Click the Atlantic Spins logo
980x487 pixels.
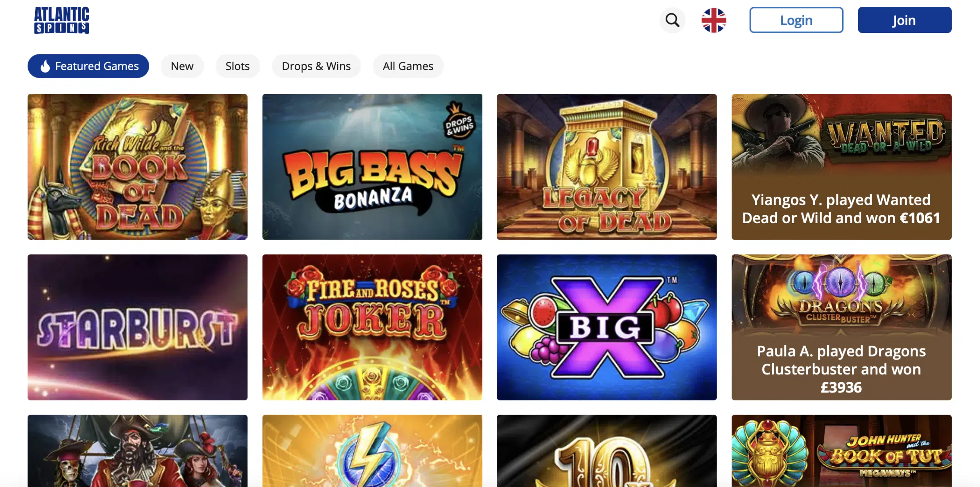click(x=62, y=20)
